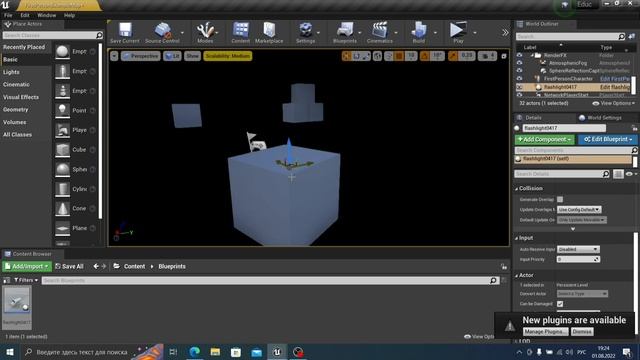Select the Lights category

(11, 72)
